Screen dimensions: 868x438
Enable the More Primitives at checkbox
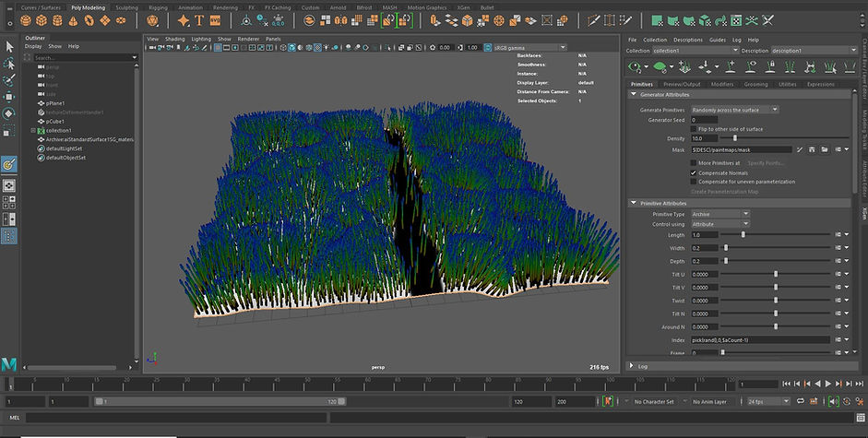(693, 163)
